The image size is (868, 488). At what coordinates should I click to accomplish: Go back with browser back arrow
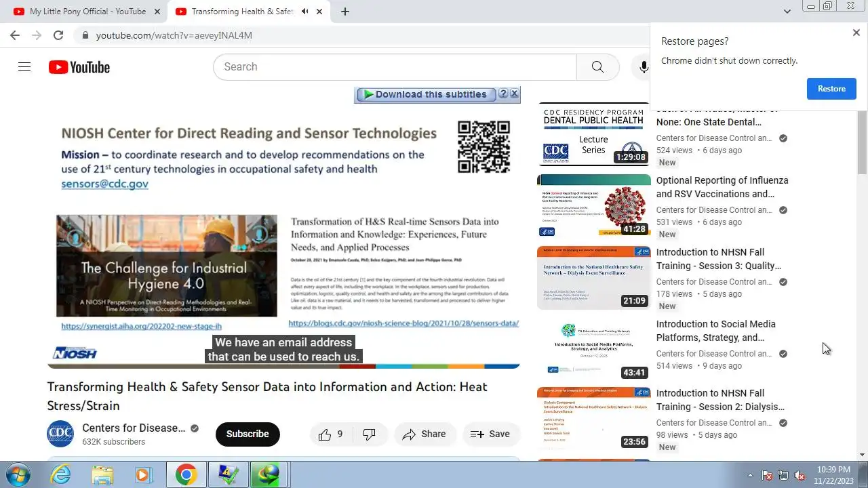click(15, 35)
